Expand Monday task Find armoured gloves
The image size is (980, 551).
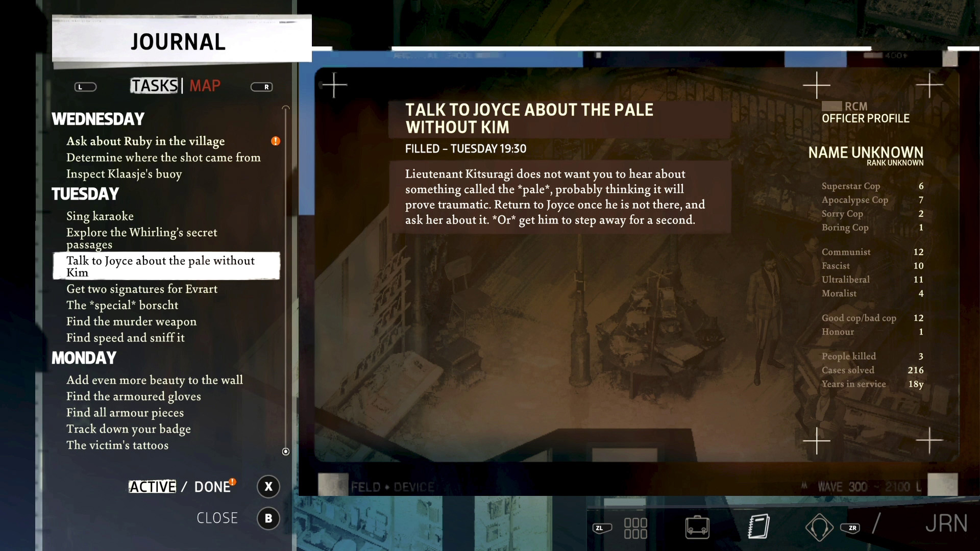coord(133,395)
